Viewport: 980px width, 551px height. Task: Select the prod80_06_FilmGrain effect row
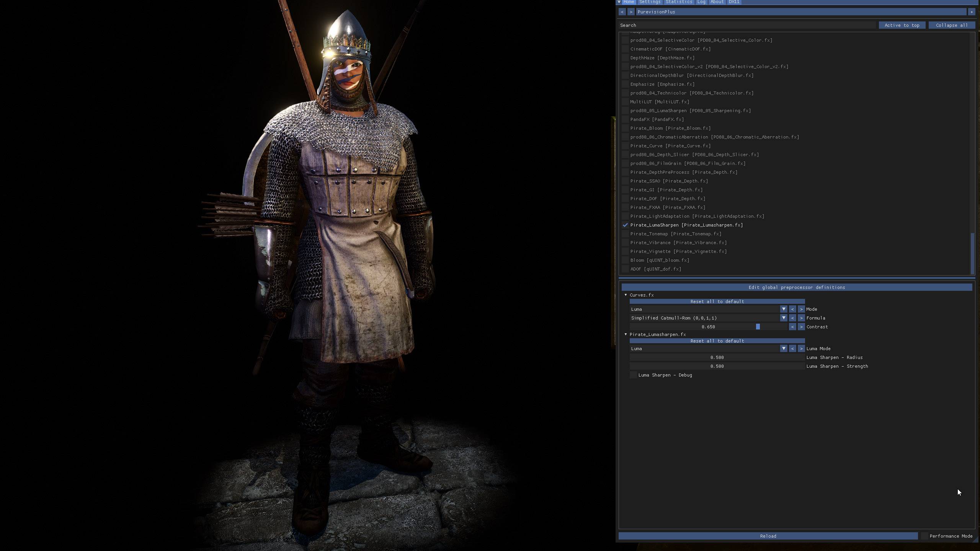(x=688, y=163)
